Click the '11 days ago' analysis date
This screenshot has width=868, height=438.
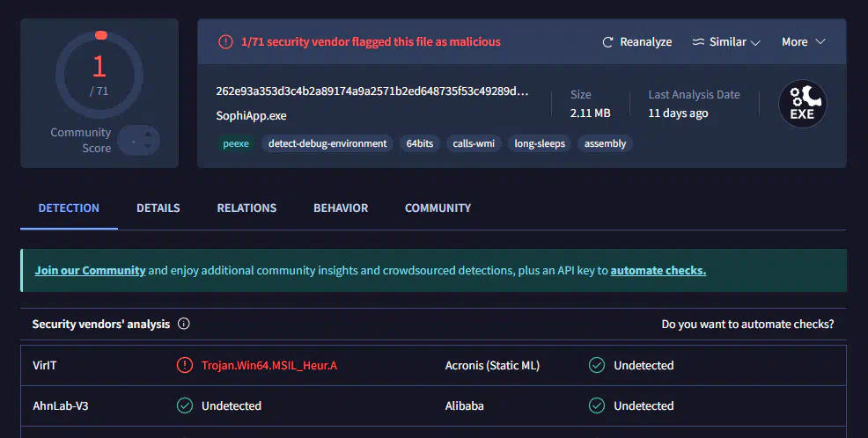click(x=678, y=113)
